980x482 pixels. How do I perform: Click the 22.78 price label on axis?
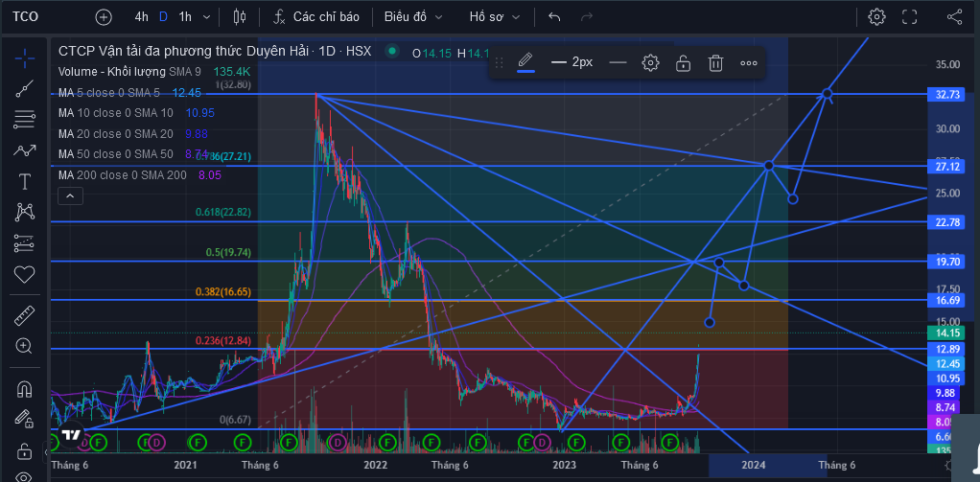click(x=946, y=222)
